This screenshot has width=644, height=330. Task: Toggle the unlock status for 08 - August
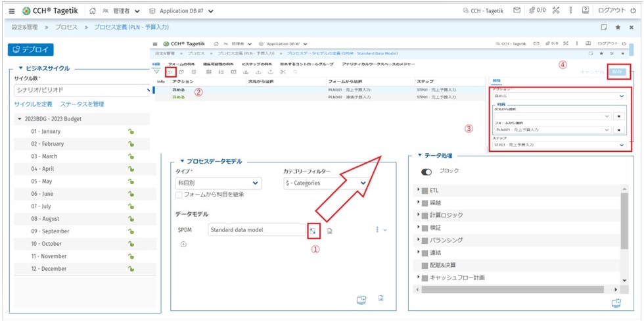pos(131,219)
